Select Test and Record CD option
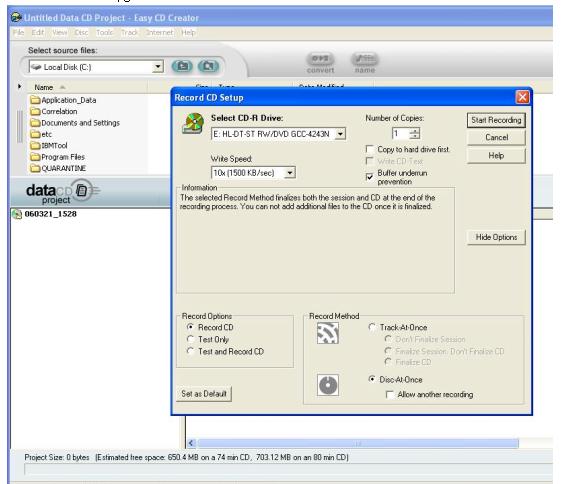572x484 pixels. coord(190,351)
